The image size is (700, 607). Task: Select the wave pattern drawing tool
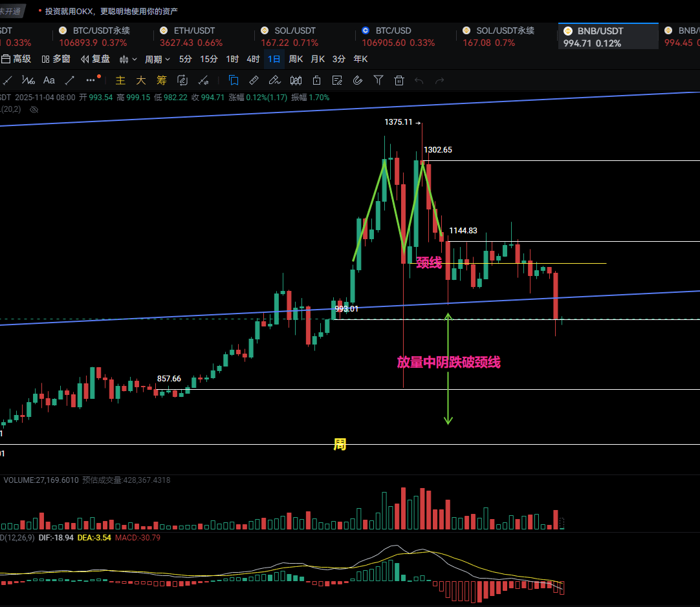pyautogui.click(x=28, y=80)
